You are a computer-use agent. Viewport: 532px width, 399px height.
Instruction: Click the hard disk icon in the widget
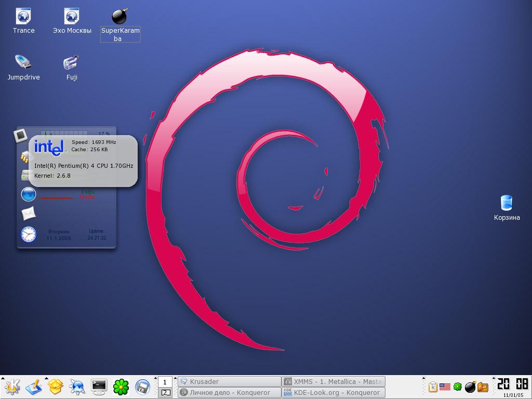tap(25, 175)
